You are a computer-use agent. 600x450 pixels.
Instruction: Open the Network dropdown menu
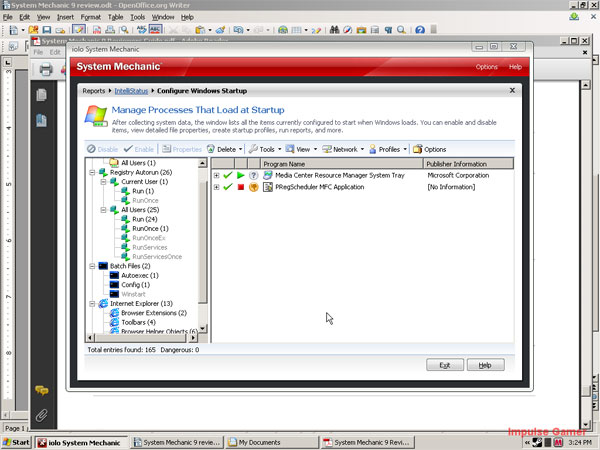[x=343, y=149]
